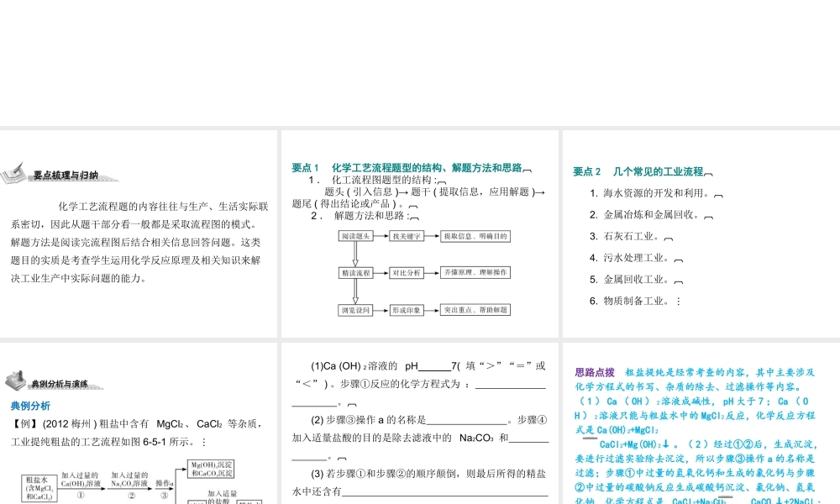Click the blue line starting 粗盐提纯是经常考查的内容
The width and height of the screenshot is (840, 504).
[x=720, y=372]
